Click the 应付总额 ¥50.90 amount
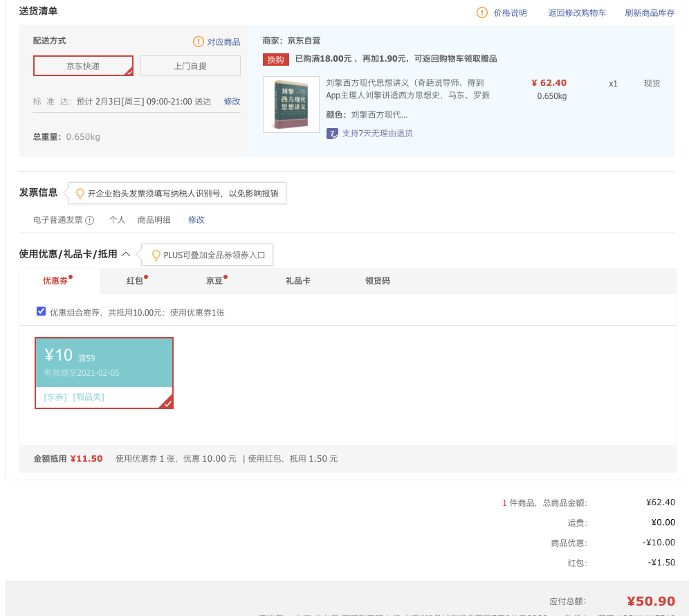Viewport: 689px width, 616px height. pyautogui.click(x=650, y=601)
